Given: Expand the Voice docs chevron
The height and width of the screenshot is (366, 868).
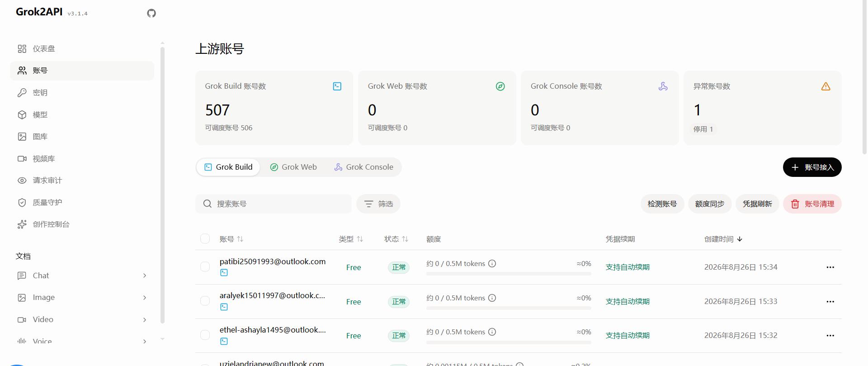Looking at the screenshot, I should point(145,342).
